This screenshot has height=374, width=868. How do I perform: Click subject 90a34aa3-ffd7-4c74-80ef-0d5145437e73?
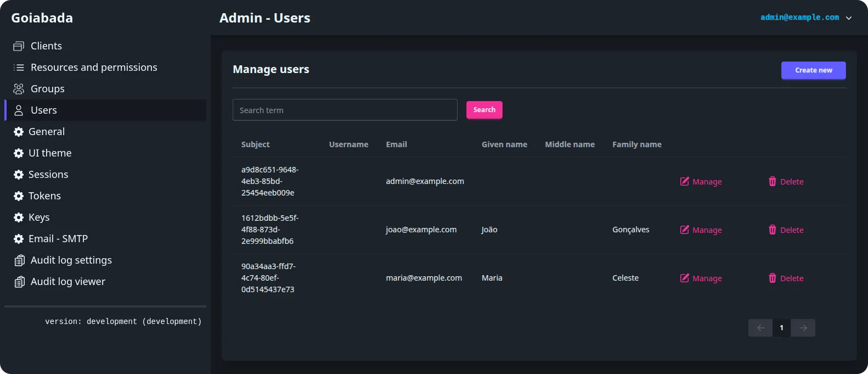point(268,278)
